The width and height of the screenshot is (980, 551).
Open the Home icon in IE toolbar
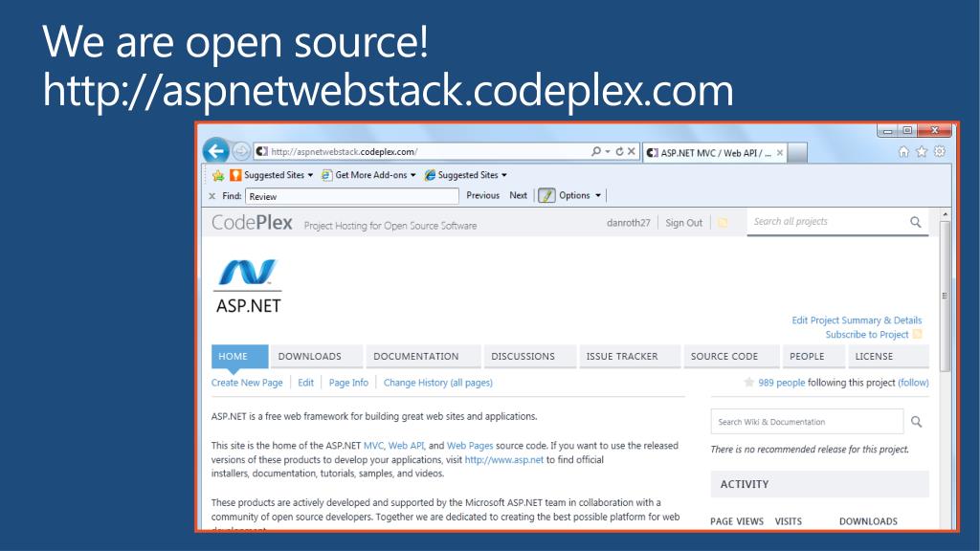903,151
